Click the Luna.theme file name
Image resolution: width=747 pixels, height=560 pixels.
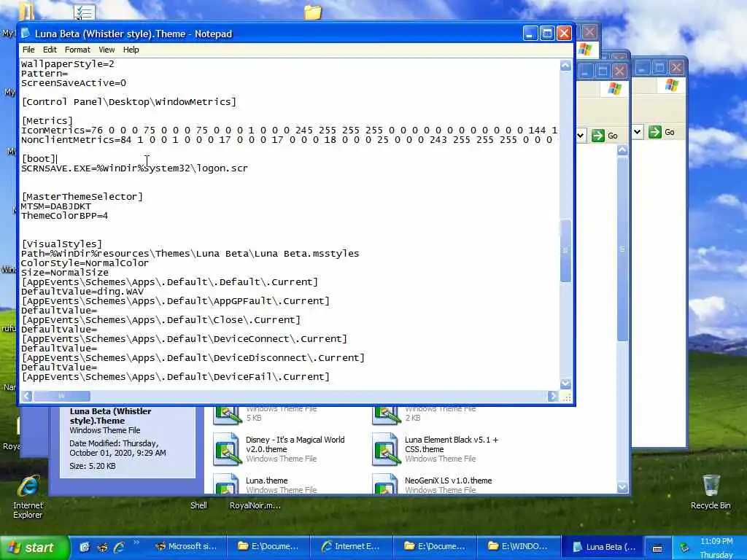point(266,481)
